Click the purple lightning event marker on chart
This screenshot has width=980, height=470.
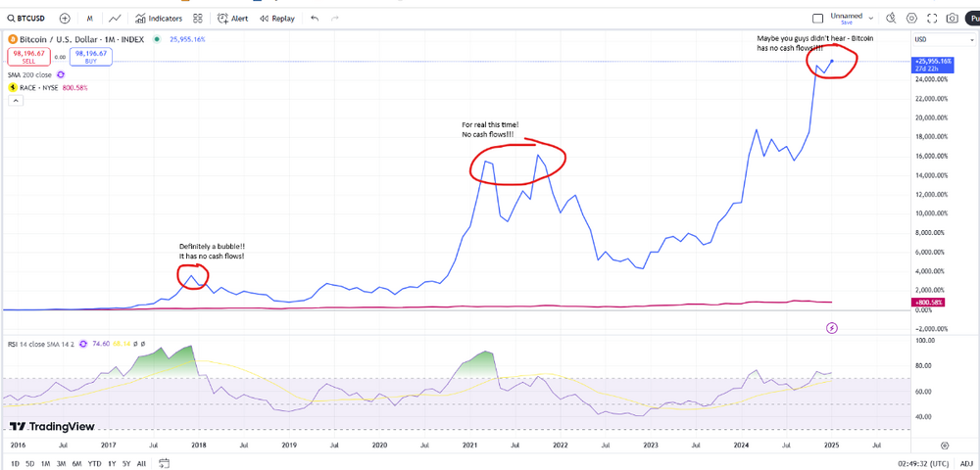[x=832, y=327]
